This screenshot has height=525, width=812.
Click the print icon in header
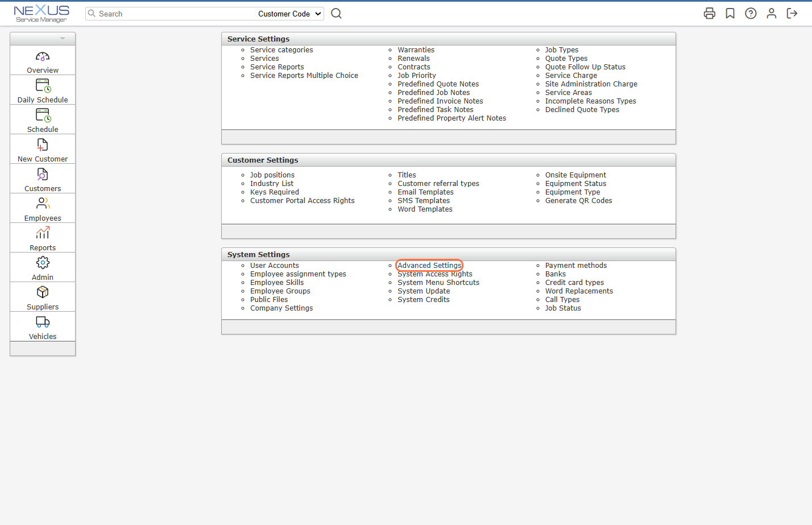[x=710, y=14]
